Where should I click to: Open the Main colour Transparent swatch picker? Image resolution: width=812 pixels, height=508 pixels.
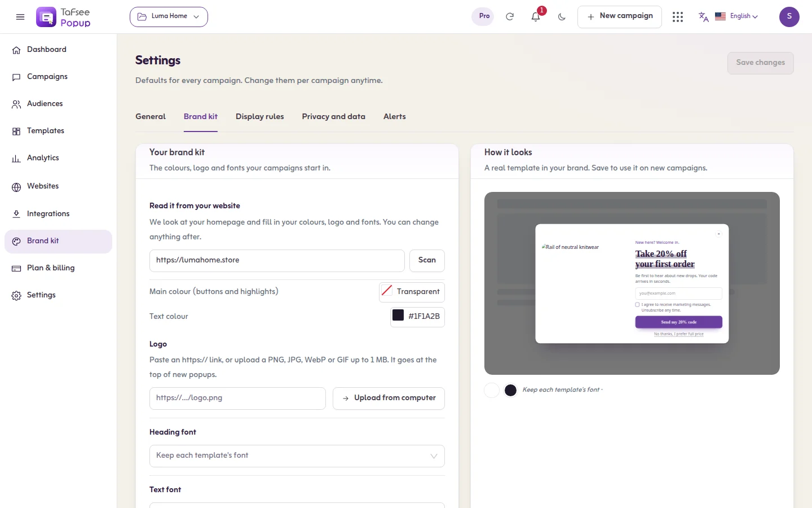(x=412, y=292)
